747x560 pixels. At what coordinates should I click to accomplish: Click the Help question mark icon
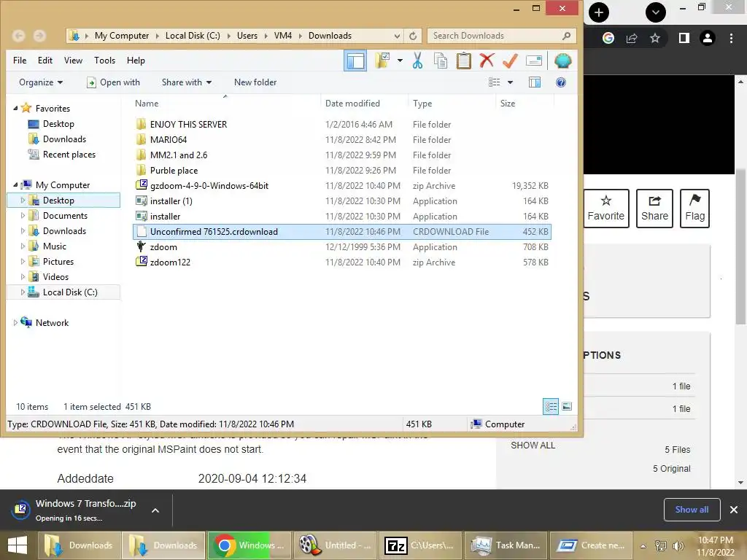coord(561,82)
